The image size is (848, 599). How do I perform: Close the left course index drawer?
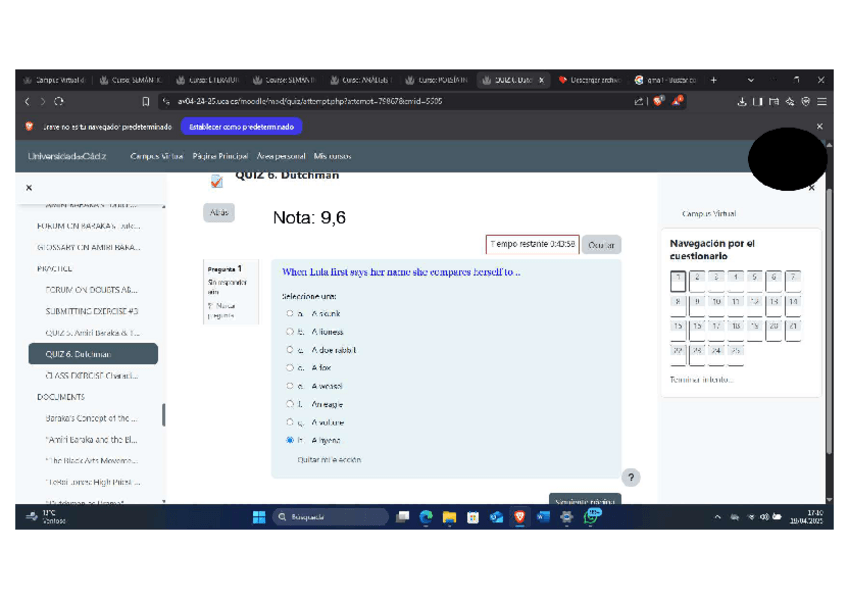pos(29,187)
